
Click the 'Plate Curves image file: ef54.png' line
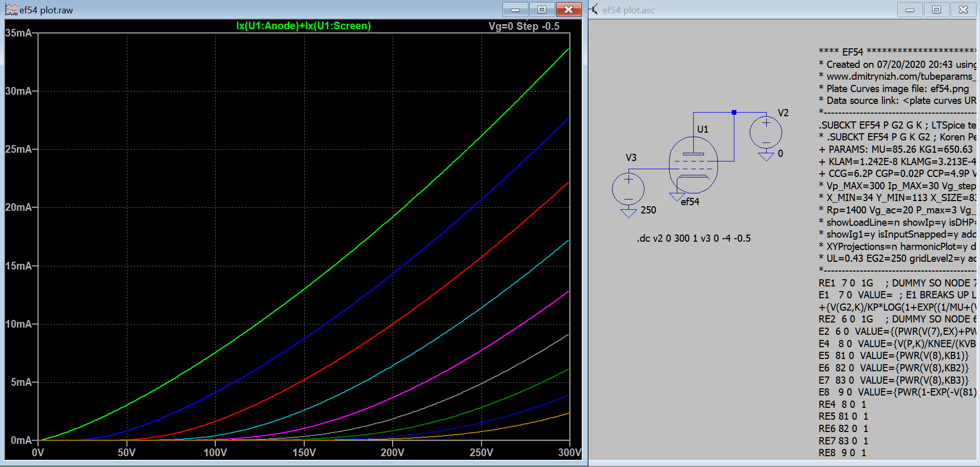[x=894, y=88]
